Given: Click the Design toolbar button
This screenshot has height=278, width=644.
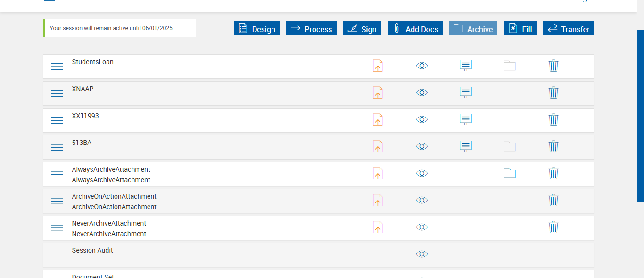Looking at the screenshot, I should (257, 29).
